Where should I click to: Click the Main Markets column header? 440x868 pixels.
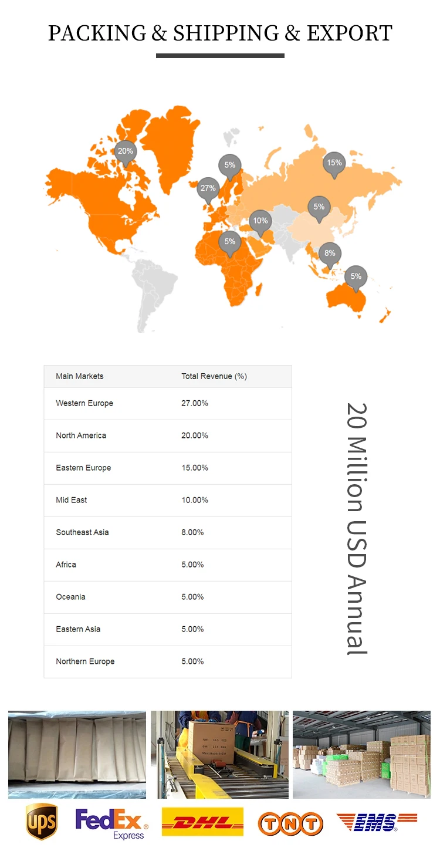coord(80,376)
